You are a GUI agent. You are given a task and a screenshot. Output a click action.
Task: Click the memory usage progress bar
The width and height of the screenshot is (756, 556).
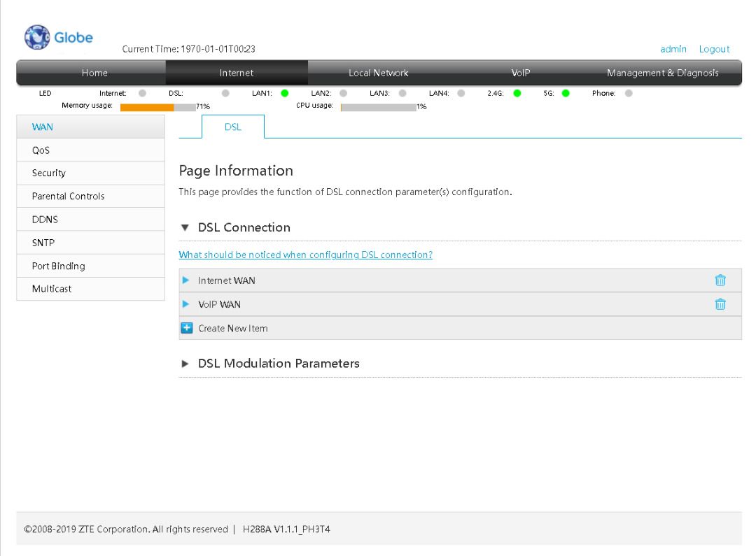pyautogui.click(x=157, y=107)
